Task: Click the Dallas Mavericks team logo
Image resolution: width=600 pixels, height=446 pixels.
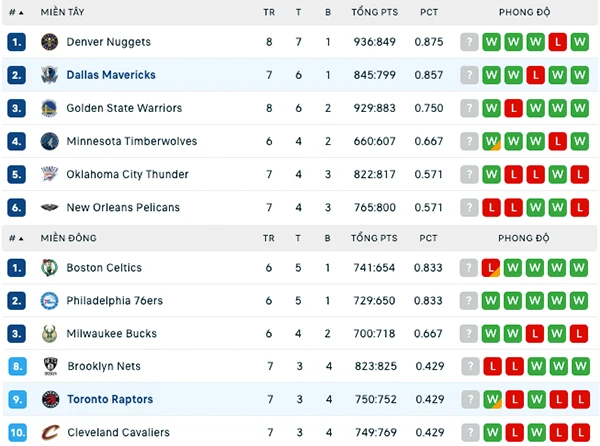Action: [x=49, y=75]
